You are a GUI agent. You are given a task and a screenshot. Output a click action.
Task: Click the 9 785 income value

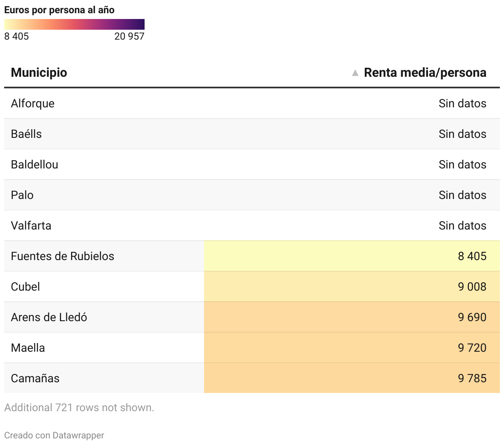coord(472,378)
